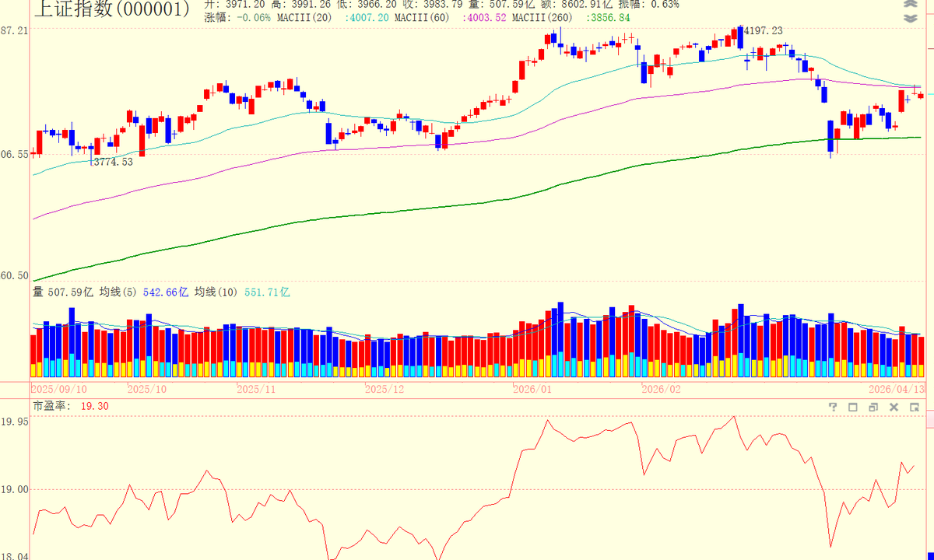Click the 19.30 市盈率 current value

94,407
